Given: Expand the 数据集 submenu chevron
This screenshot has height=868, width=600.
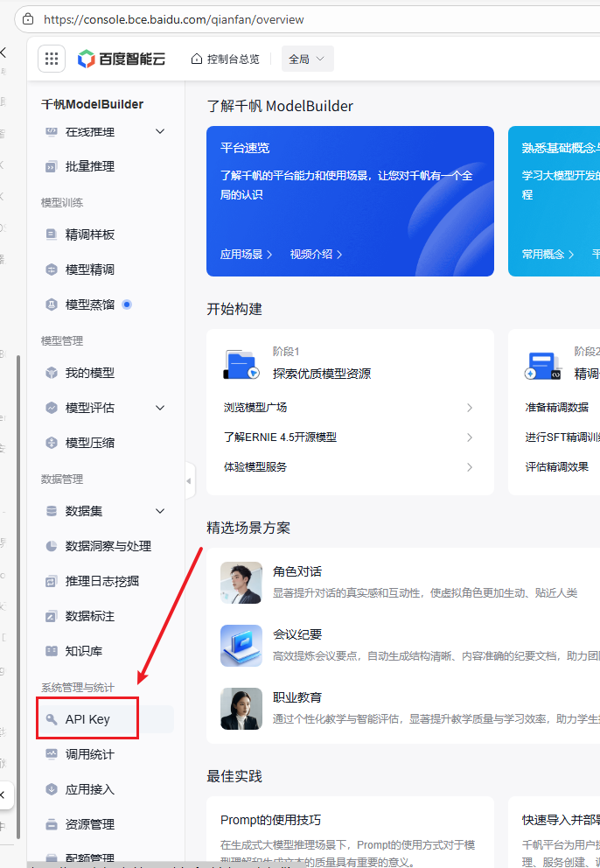Looking at the screenshot, I should (x=160, y=511).
